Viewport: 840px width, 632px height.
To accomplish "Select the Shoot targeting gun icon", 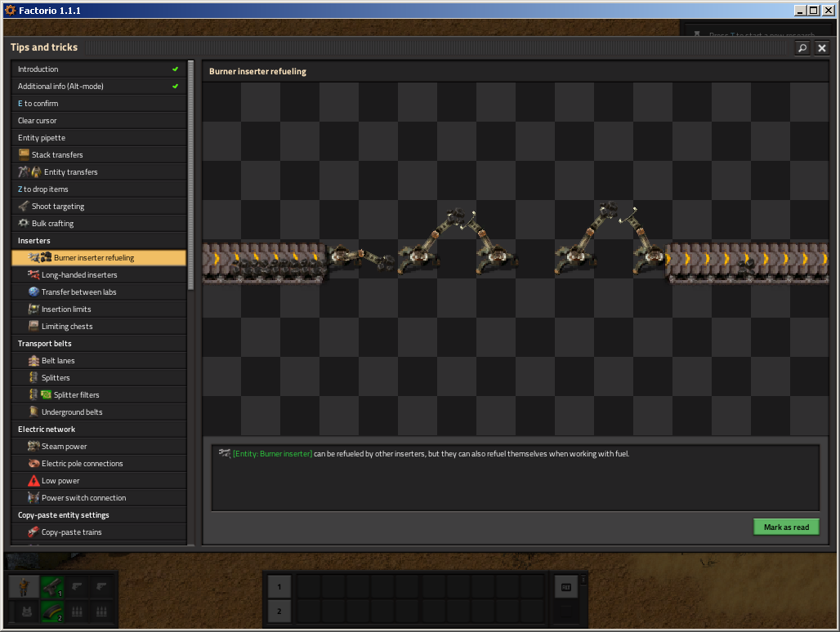I will tap(24, 206).
